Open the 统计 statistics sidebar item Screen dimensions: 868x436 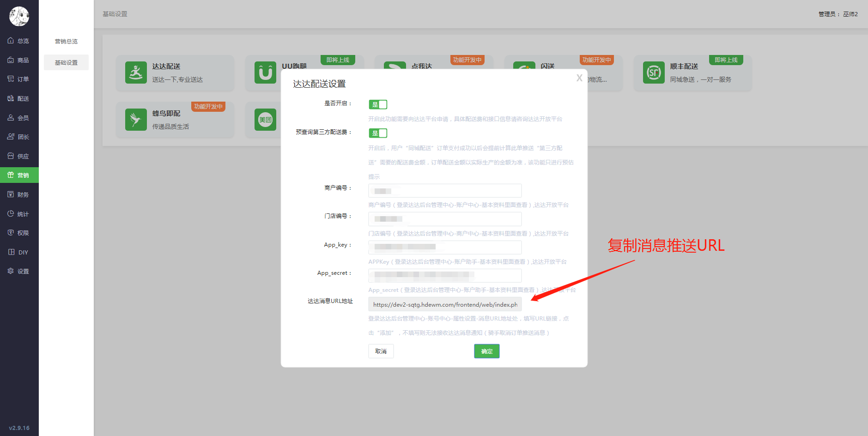(x=19, y=214)
